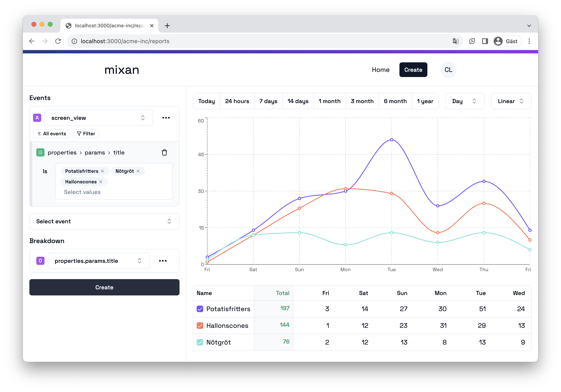The height and width of the screenshot is (392, 561).
Task: Select the 7 days range tab
Action: coord(268,101)
